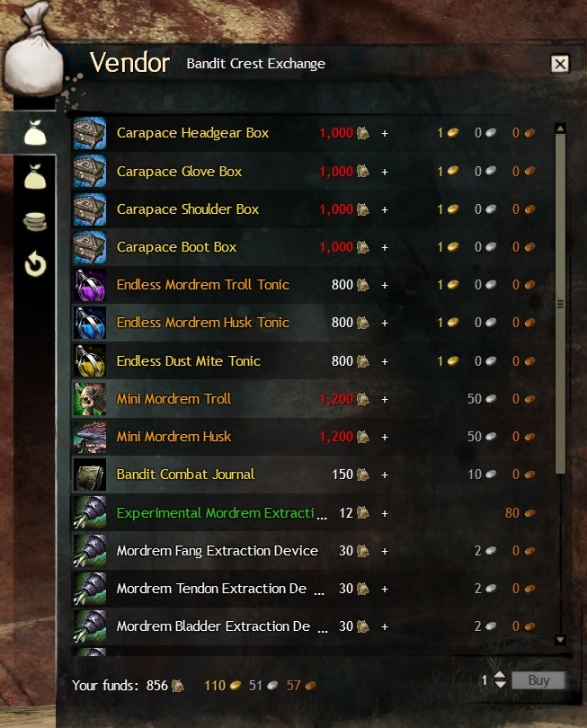Click the Endless Mordrem Troll Tonic icon
The height and width of the screenshot is (728, 587).
click(x=90, y=285)
